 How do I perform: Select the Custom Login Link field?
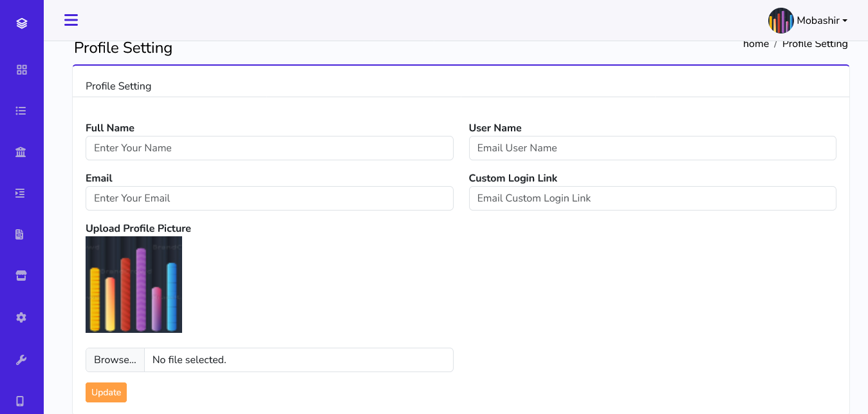pyautogui.click(x=652, y=198)
